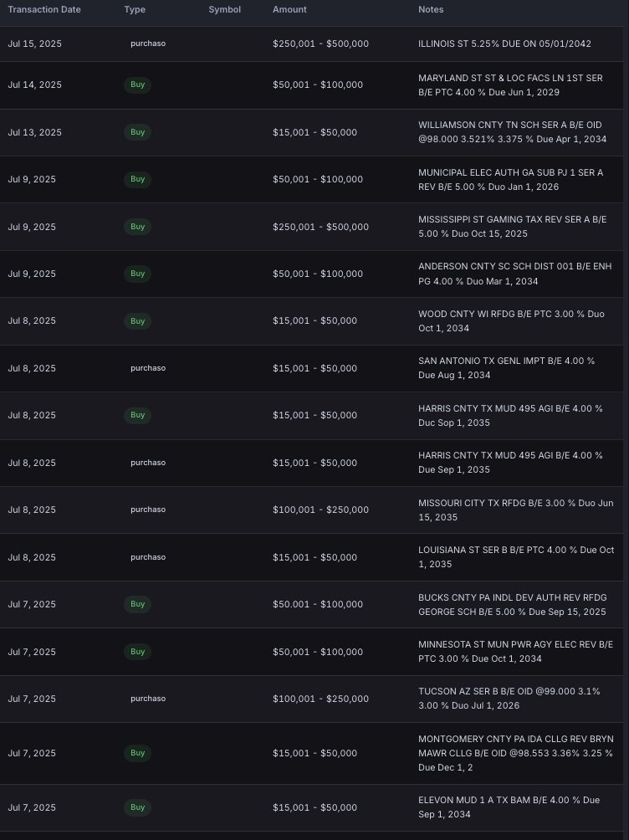Click purchase label in Illinois ST row
This screenshot has height=840, width=629.
148,43
